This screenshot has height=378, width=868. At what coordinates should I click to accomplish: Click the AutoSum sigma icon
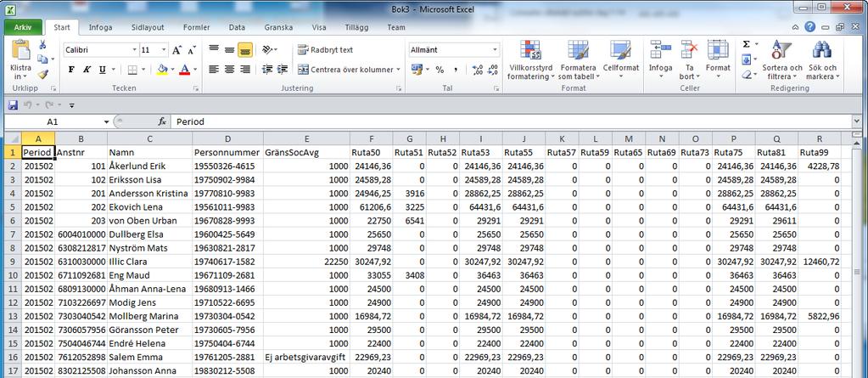pyautogui.click(x=746, y=44)
